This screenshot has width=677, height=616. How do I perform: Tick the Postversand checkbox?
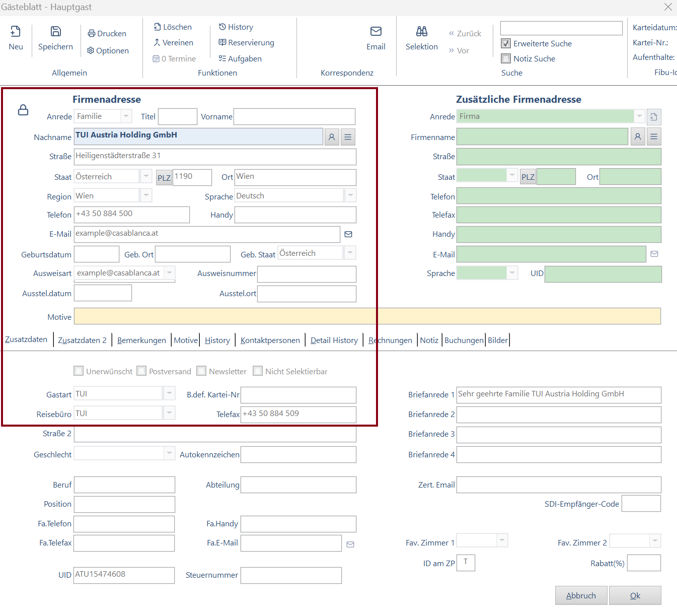(x=141, y=371)
